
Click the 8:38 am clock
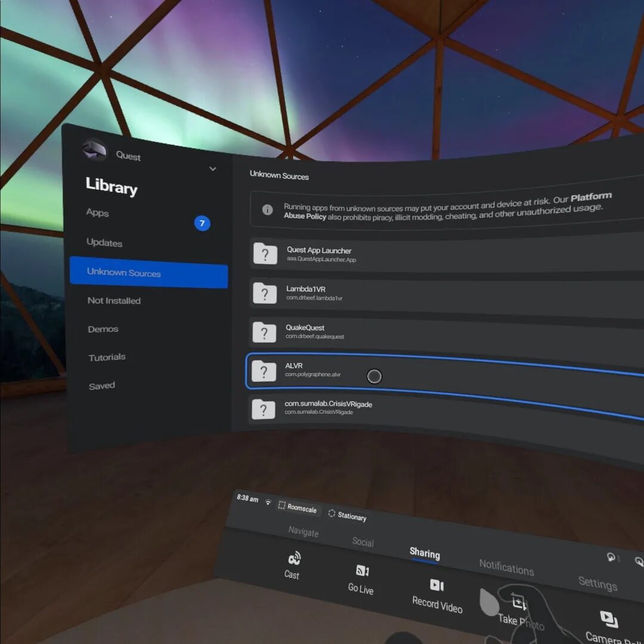pyautogui.click(x=247, y=498)
